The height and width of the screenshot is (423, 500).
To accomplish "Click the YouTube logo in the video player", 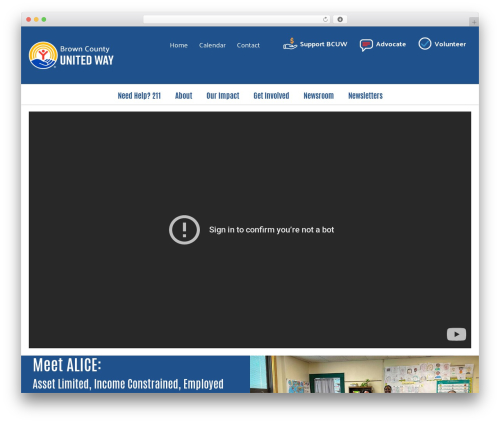I will pos(456,334).
